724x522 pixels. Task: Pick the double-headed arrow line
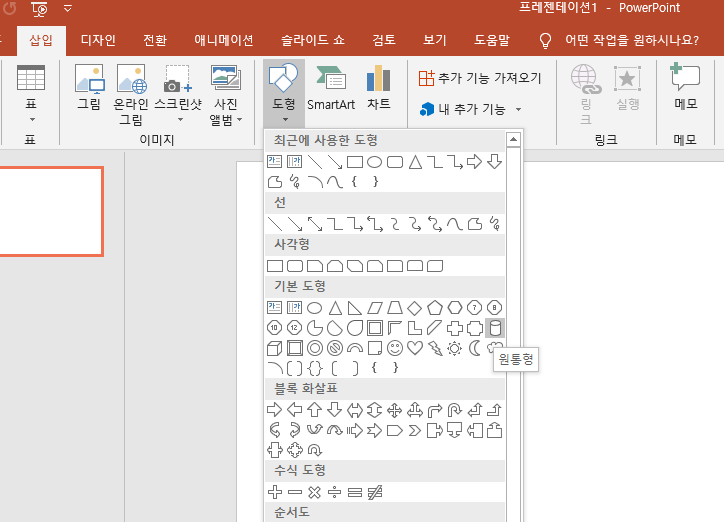point(315,224)
